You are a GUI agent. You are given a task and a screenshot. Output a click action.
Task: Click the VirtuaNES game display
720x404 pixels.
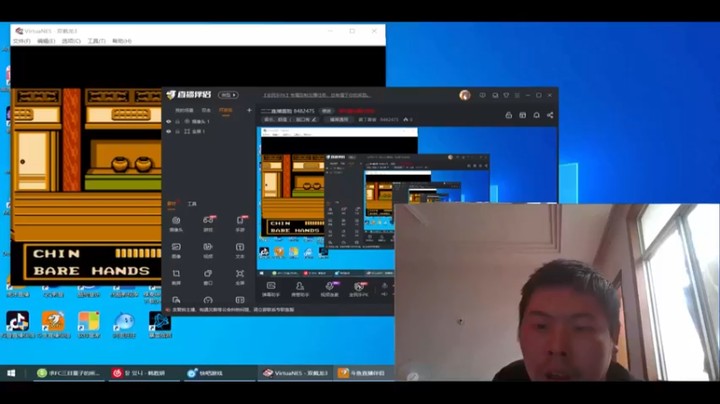coord(86,165)
